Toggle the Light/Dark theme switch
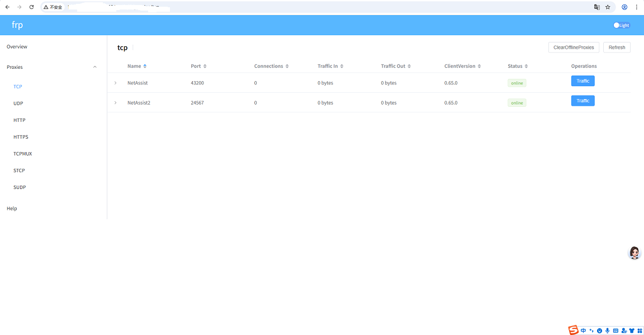The image size is (644, 335). point(621,25)
